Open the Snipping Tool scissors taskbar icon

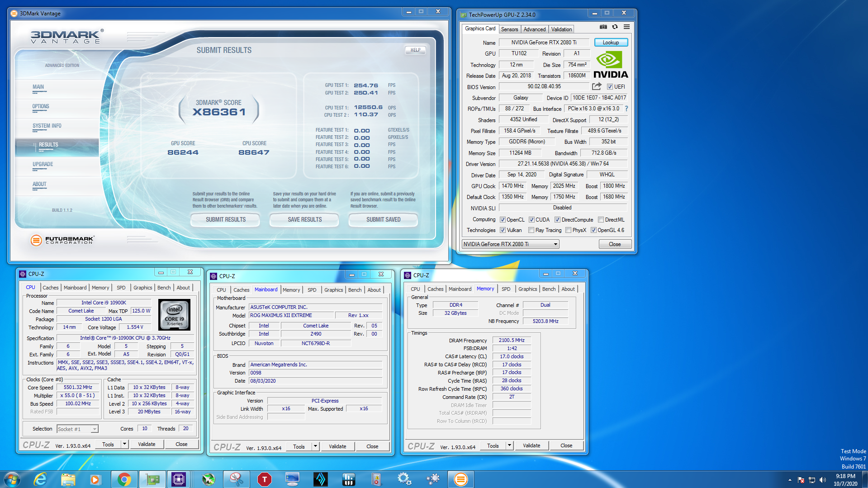point(236,479)
